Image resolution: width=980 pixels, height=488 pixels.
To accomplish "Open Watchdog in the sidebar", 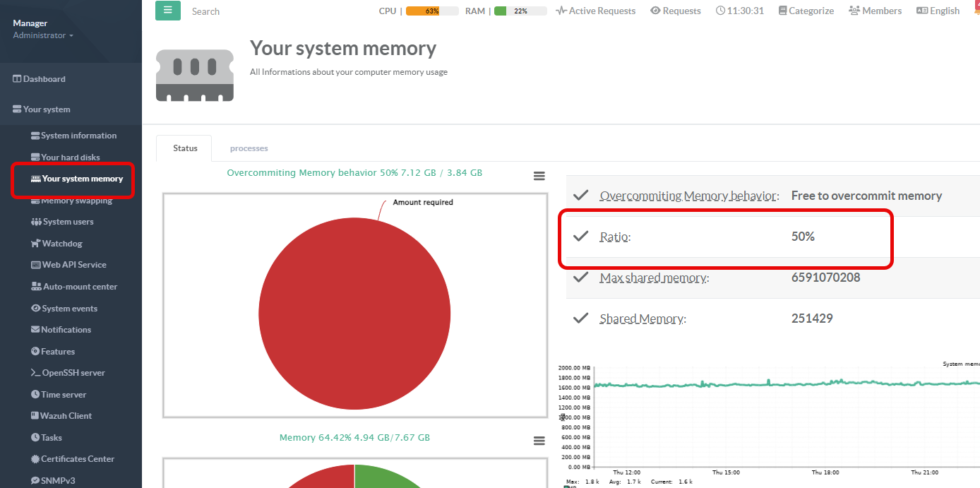I will (x=62, y=244).
